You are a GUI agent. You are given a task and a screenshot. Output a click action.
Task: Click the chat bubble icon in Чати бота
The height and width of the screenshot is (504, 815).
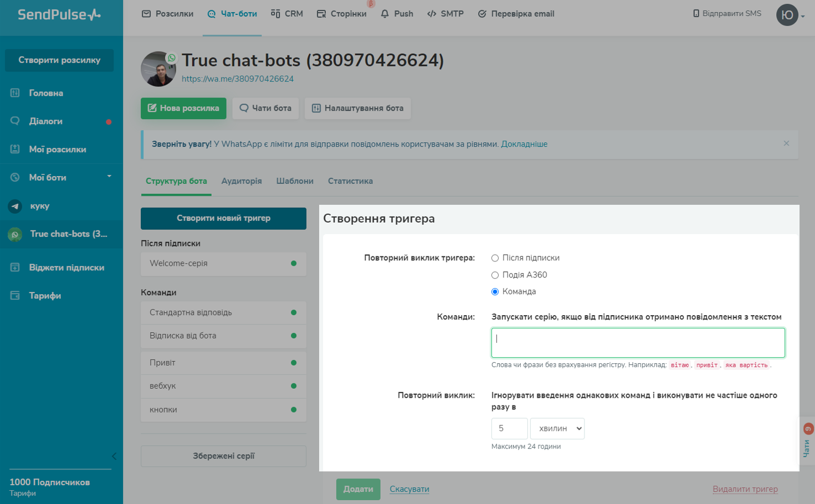[x=244, y=108]
